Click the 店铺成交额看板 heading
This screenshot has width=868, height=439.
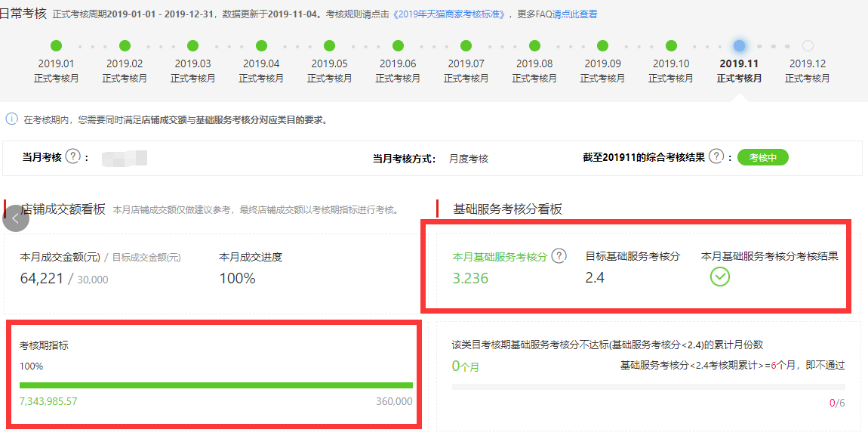(63, 209)
